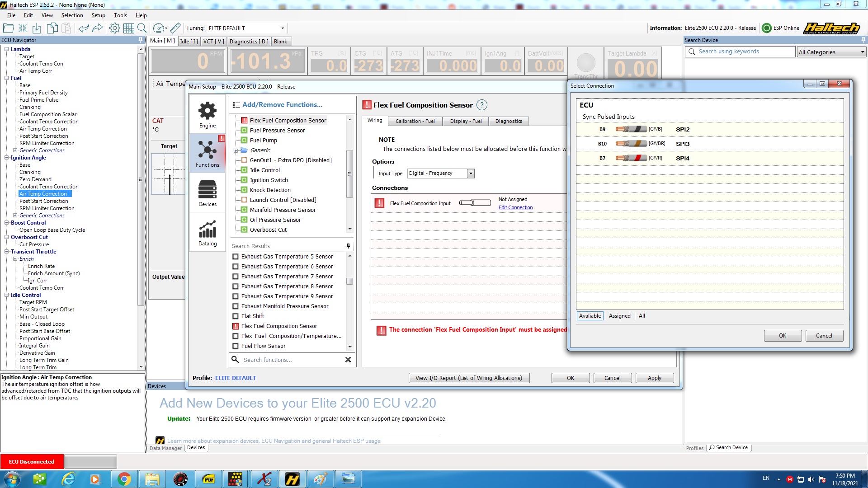Expand the Generic folder in functions list
Image resolution: width=868 pixels, height=488 pixels.
coord(236,150)
